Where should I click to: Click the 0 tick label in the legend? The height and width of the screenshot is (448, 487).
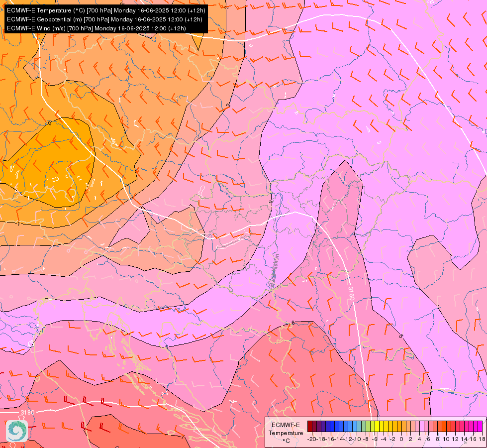coord(401,439)
